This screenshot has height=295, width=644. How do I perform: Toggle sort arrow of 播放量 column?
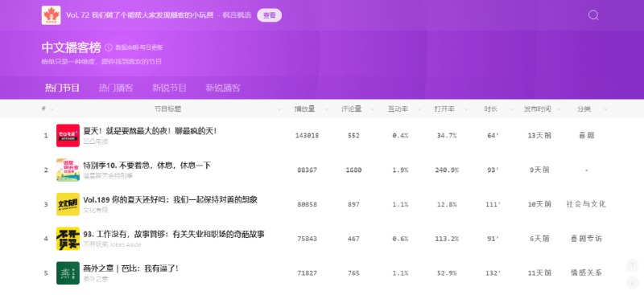point(327,109)
